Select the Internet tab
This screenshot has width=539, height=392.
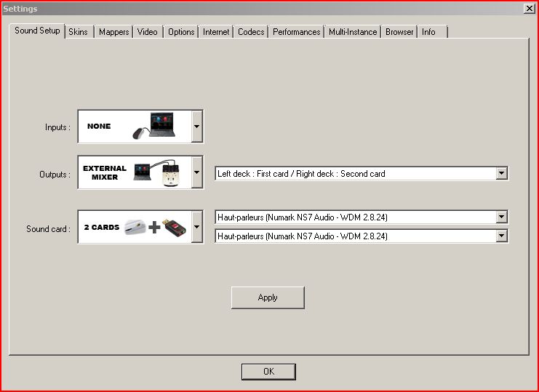click(x=216, y=32)
